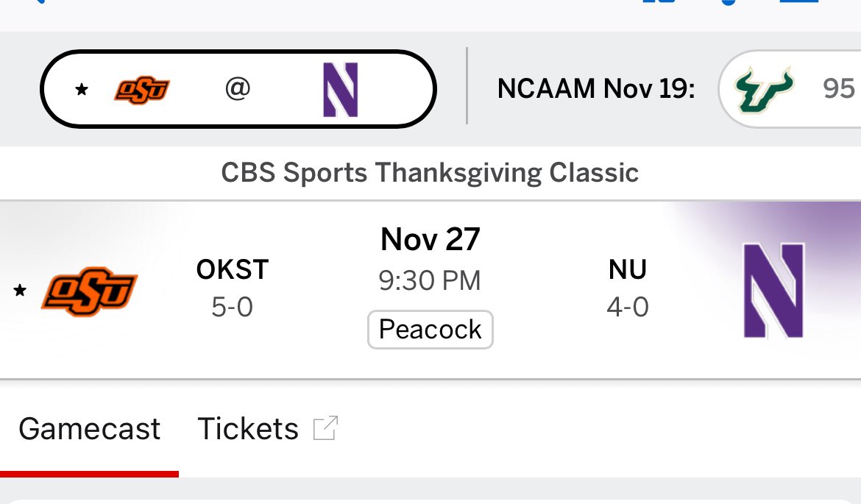
Task: Open the large Oklahoma State team logo
Action: (x=89, y=289)
